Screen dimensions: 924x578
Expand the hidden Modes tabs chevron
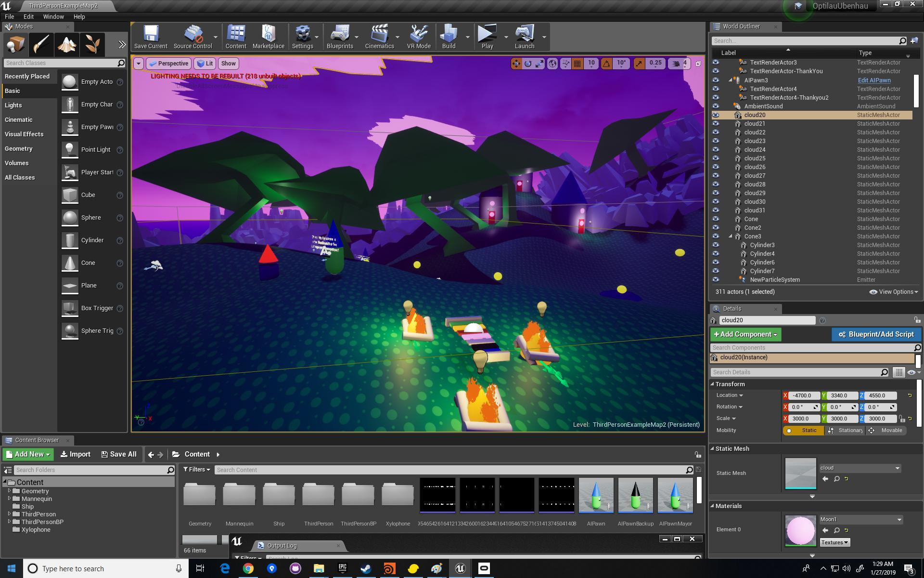(x=122, y=45)
